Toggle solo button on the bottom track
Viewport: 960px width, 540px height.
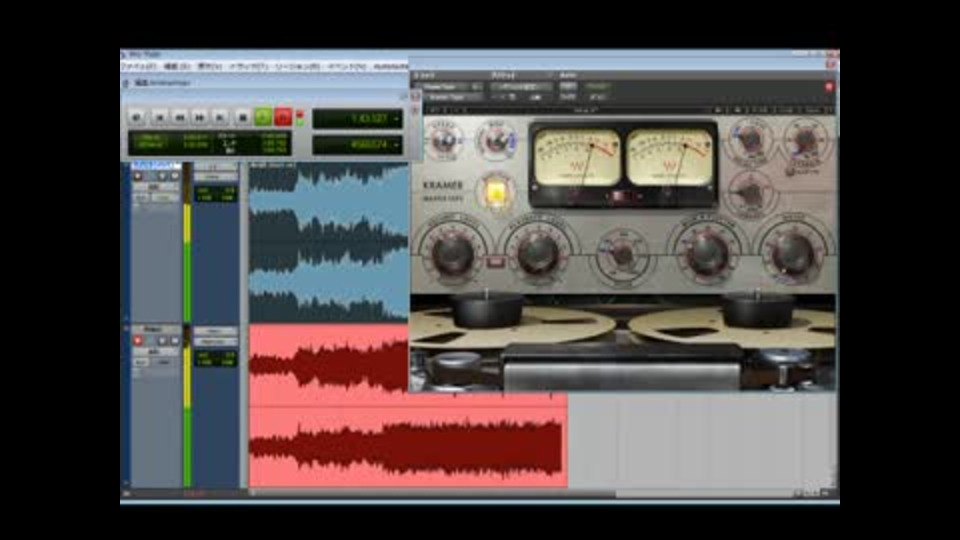pos(163,340)
